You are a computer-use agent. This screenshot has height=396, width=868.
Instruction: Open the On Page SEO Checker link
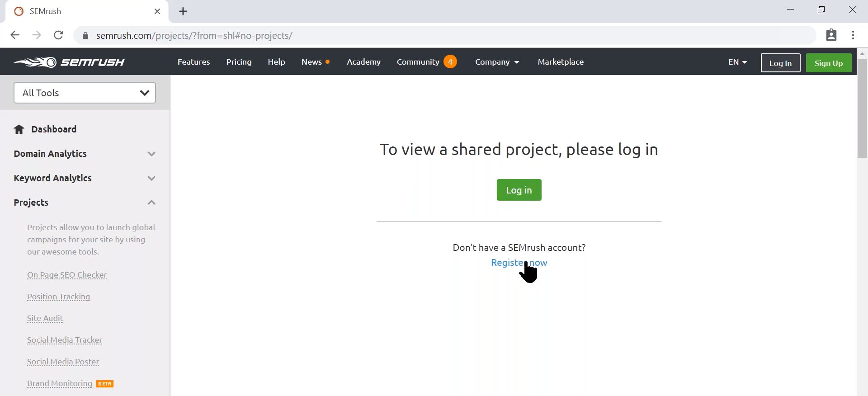[67, 275]
